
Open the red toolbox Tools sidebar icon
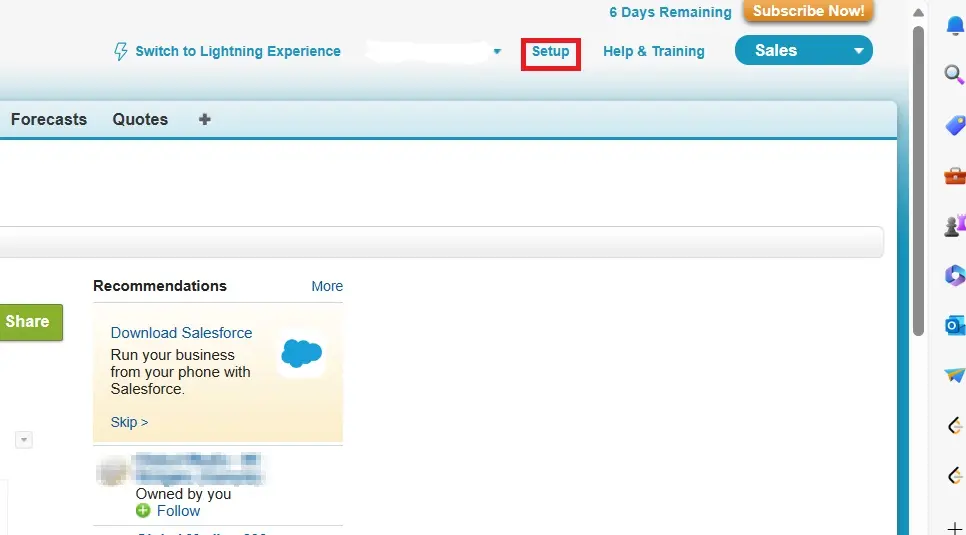[x=955, y=176]
